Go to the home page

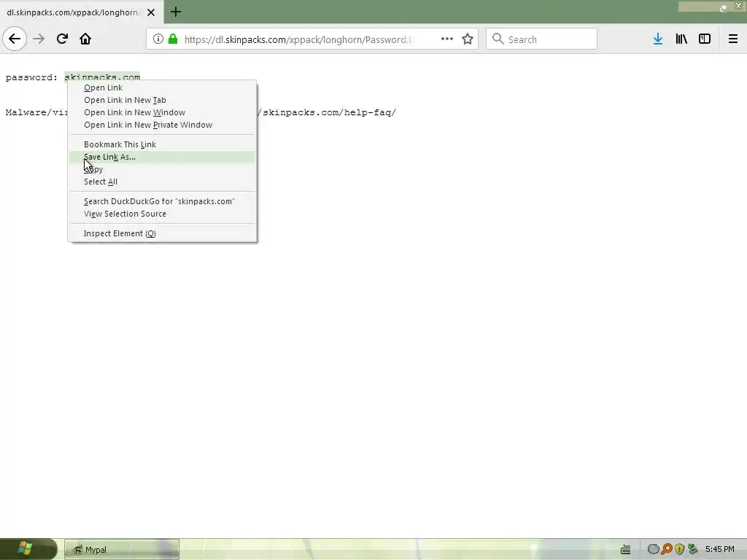coord(85,39)
